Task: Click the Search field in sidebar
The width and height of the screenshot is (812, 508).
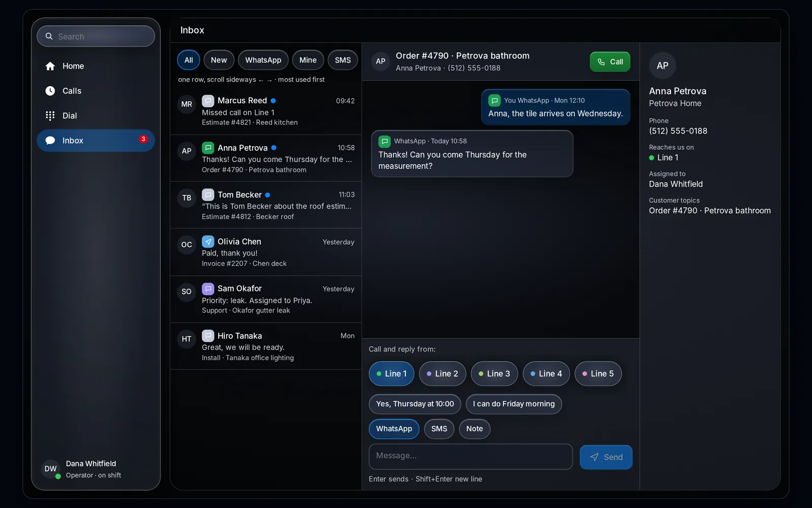Action: tap(96, 37)
